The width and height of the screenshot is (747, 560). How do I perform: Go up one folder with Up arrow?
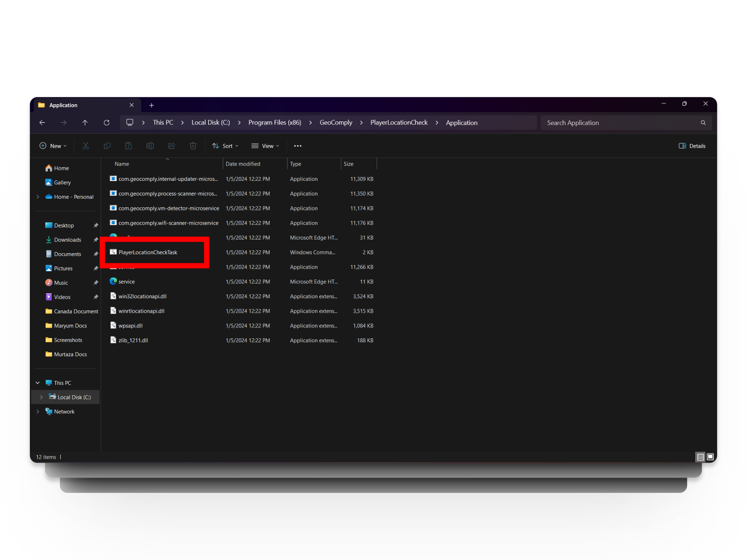[x=85, y=122]
